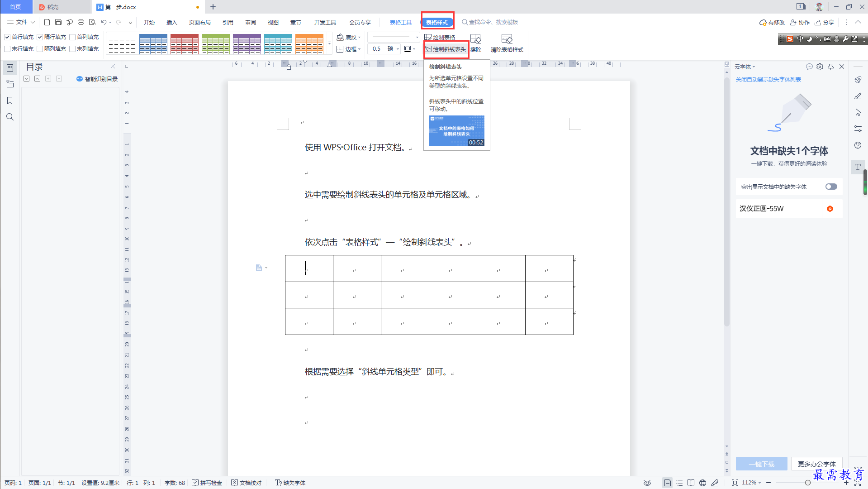
Task: Open the 页面布局 ribbon tab
Action: [199, 22]
